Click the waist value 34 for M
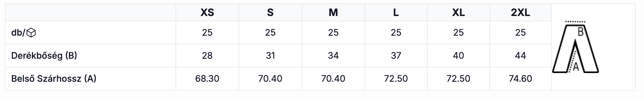 point(333,56)
